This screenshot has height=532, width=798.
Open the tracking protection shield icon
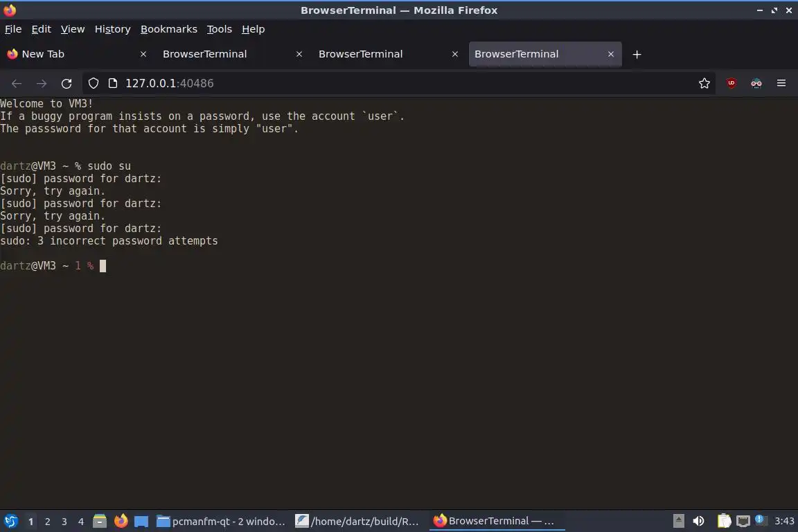tap(94, 84)
